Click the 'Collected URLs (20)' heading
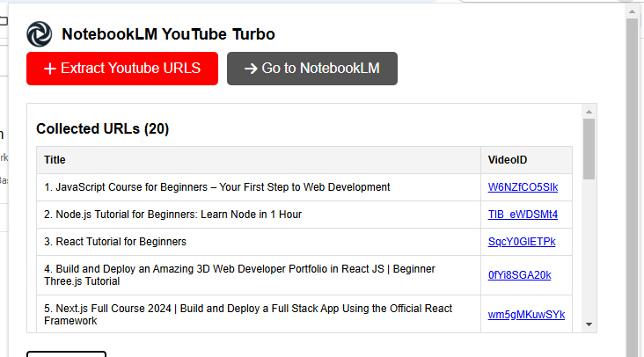Viewport: 644px width, 357px height. click(103, 129)
